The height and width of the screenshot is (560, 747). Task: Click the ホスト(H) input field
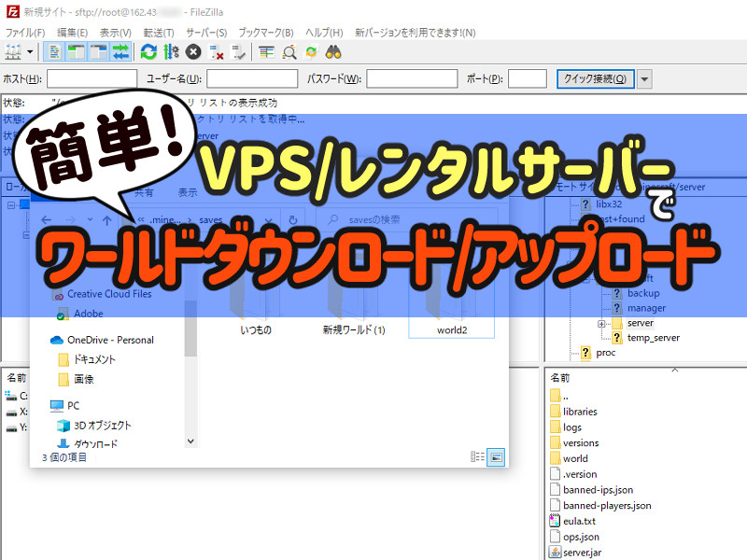[x=92, y=79]
